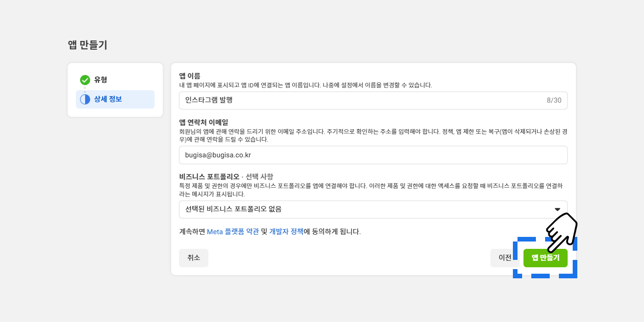Screen dimensions: 644x322
Task: Focus the 앱 이름 field containing 인스타그램 발행
Action: point(359,100)
